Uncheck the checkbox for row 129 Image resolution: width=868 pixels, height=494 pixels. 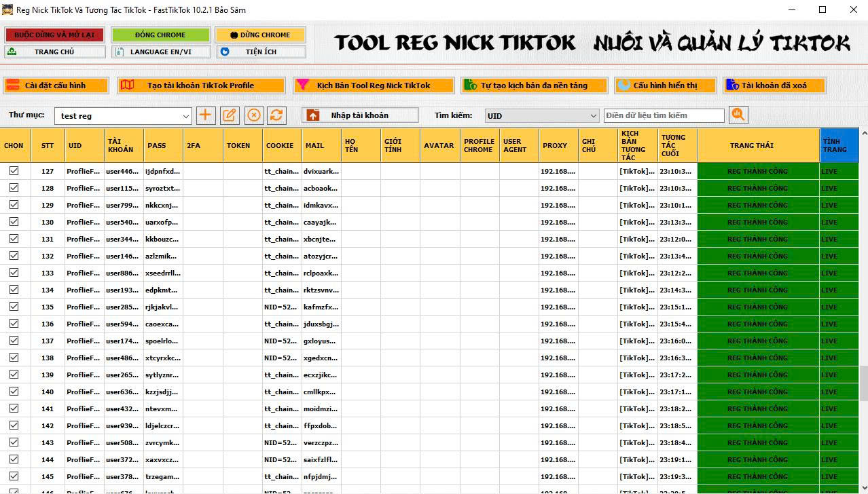[x=14, y=205]
